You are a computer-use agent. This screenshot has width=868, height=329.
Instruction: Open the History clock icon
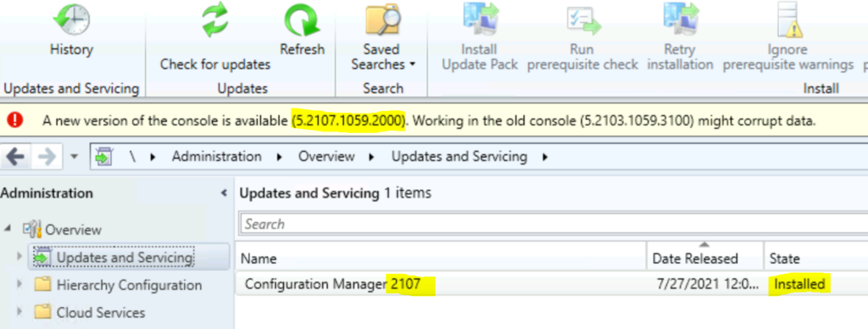tap(71, 20)
